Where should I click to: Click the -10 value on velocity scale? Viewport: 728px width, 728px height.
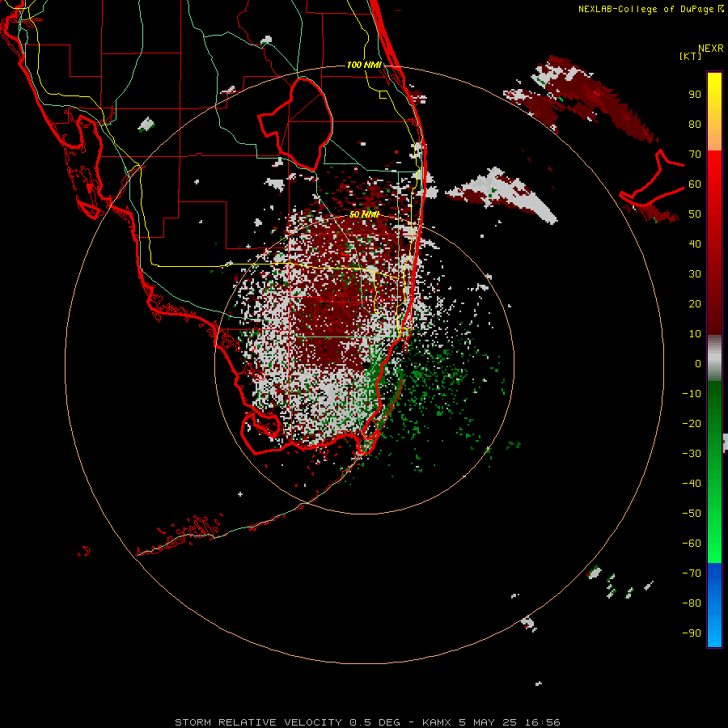(692, 394)
